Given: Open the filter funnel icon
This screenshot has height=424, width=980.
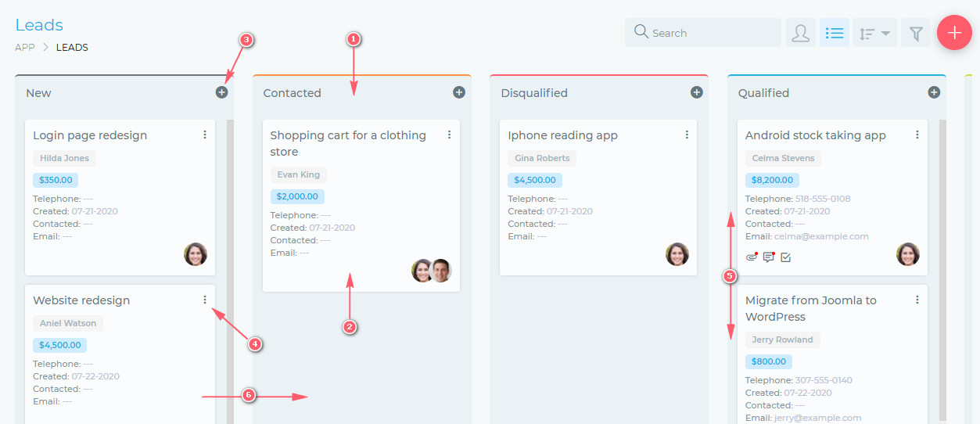Looking at the screenshot, I should tap(916, 33).
